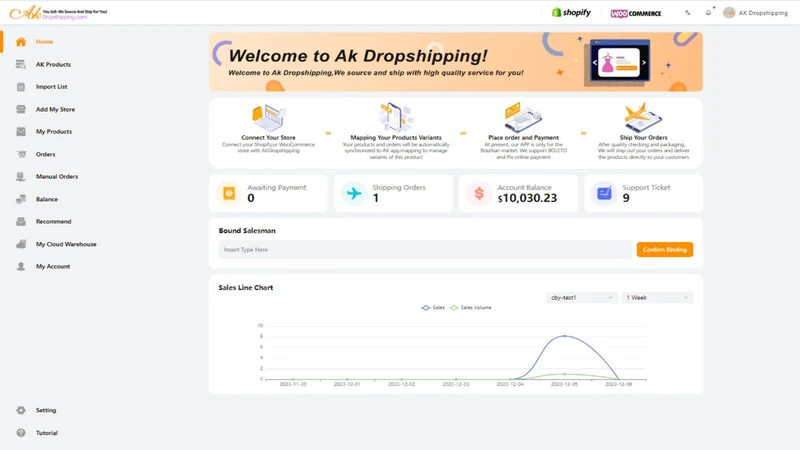
Task: Click the AK Dropshipping logo
Action: 59,13
